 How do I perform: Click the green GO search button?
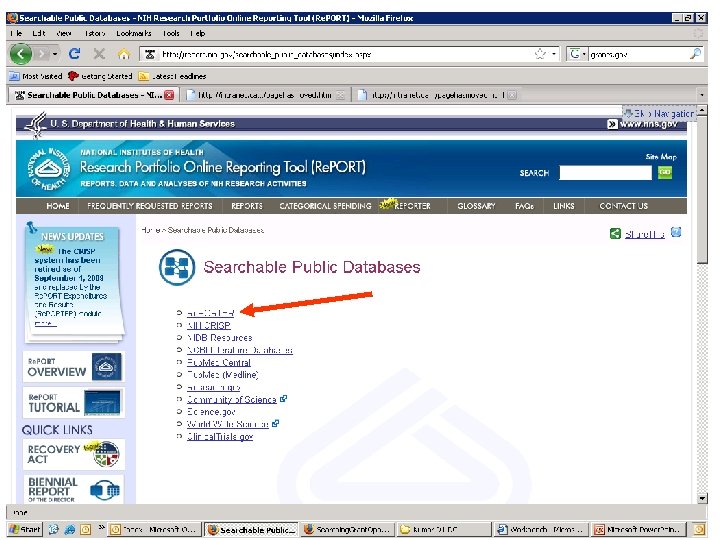click(x=664, y=173)
